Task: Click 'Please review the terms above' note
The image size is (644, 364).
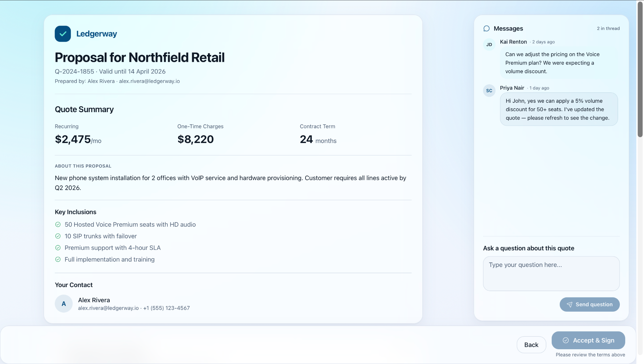Action: coord(590,355)
